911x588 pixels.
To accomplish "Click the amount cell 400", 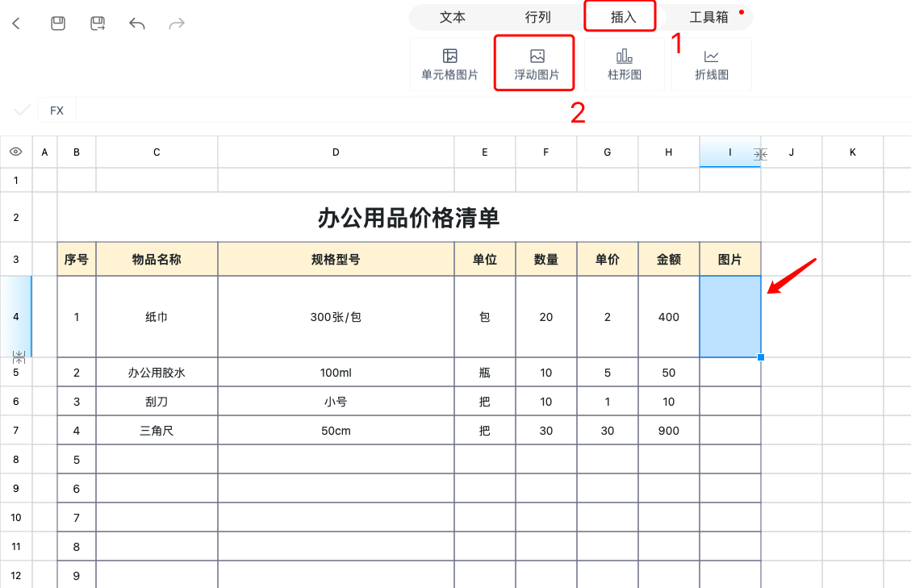I will [x=669, y=317].
